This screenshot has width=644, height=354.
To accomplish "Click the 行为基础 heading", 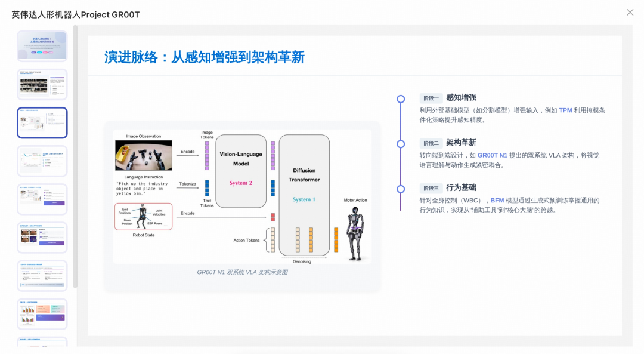I will coord(461,187).
